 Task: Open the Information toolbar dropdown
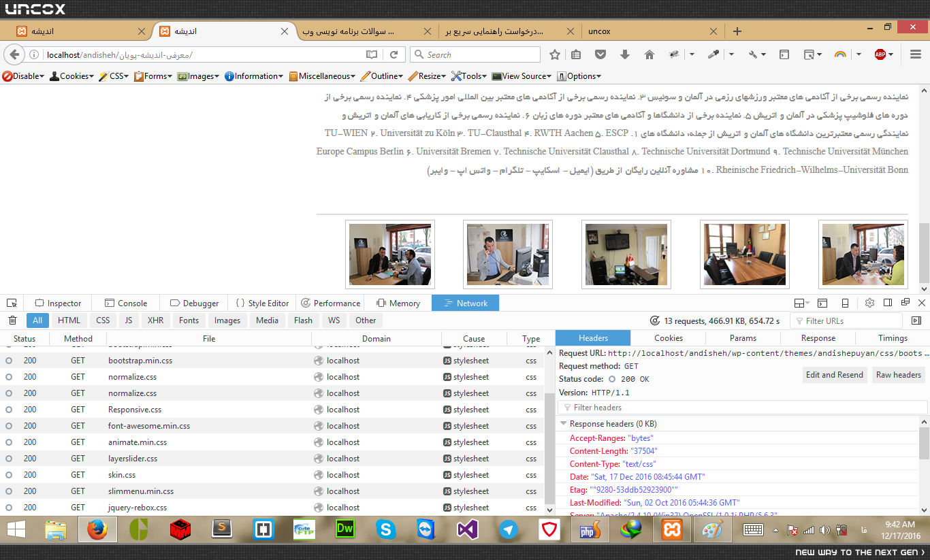(x=255, y=76)
